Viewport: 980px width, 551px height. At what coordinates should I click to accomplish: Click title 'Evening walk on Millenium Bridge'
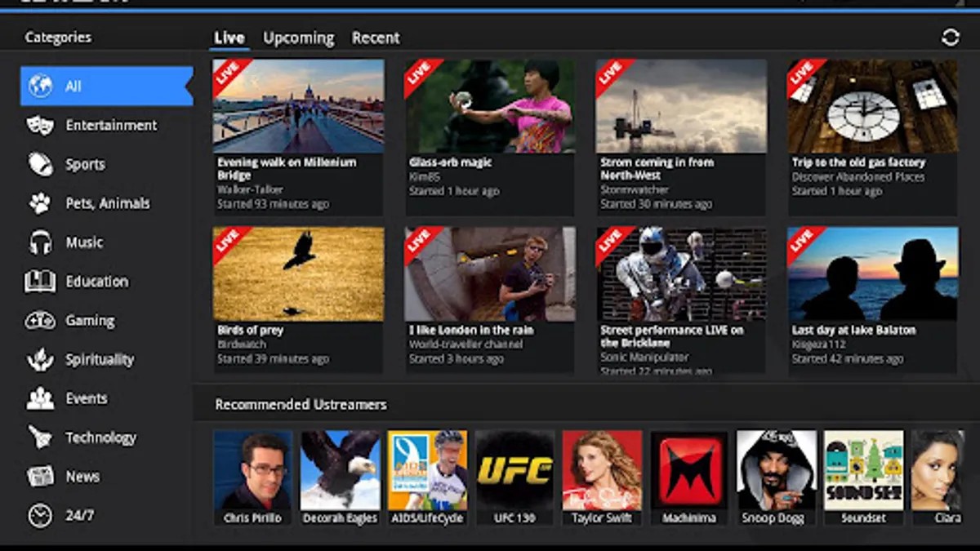click(x=287, y=169)
